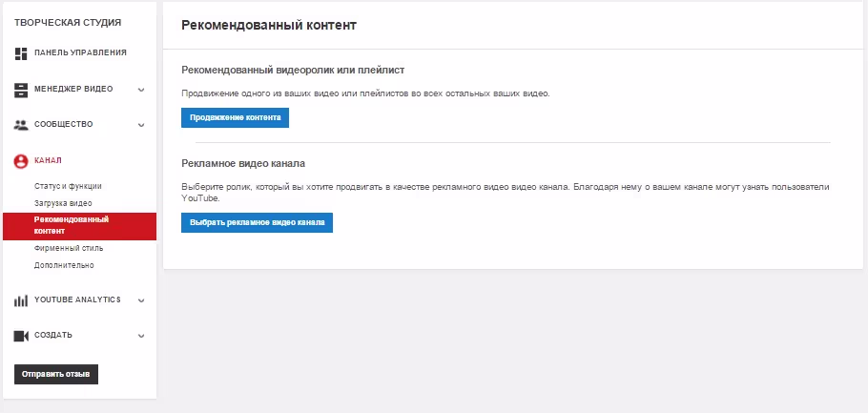Go to Статус и функции

pyautogui.click(x=68, y=187)
